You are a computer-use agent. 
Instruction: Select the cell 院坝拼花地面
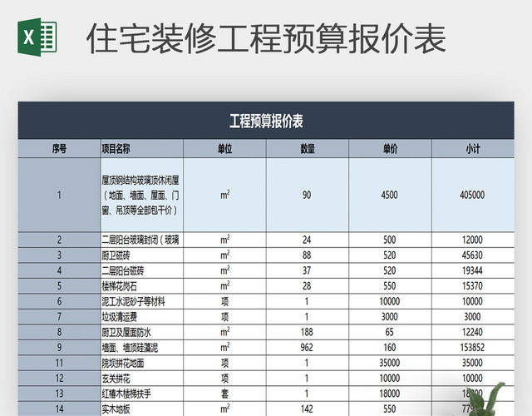tap(142, 363)
